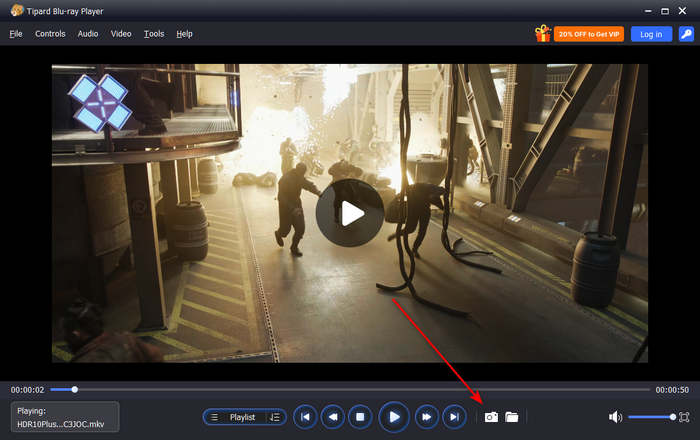Viewport: 700px width, 440px height.
Task: Skip to previous track
Action: tap(305, 417)
